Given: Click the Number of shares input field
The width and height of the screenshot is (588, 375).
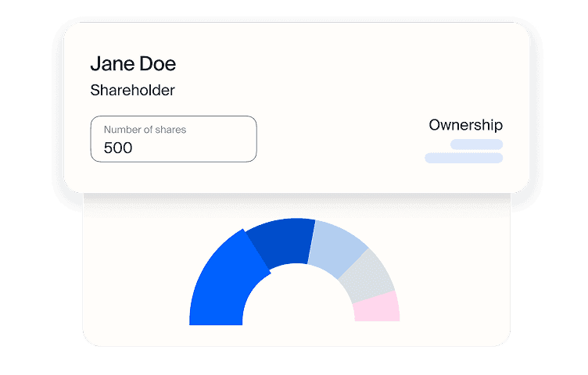Looking at the screenshot, I should point(174,139).
